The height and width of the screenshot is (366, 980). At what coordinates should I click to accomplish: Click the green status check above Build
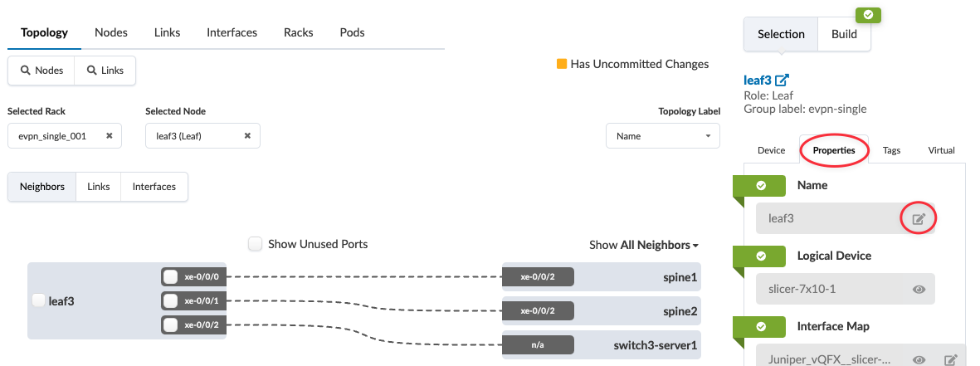(x=868, y=15)
